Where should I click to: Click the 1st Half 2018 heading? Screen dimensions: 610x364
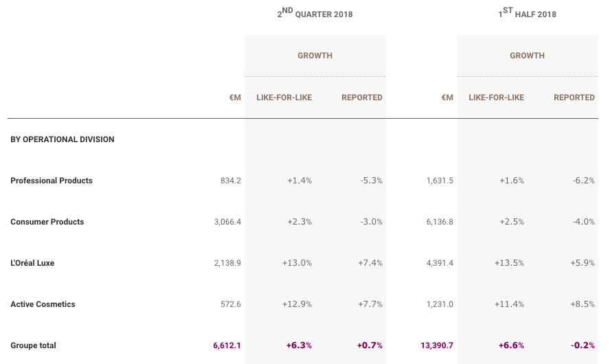pyautogui.click(x=527, y=13)
